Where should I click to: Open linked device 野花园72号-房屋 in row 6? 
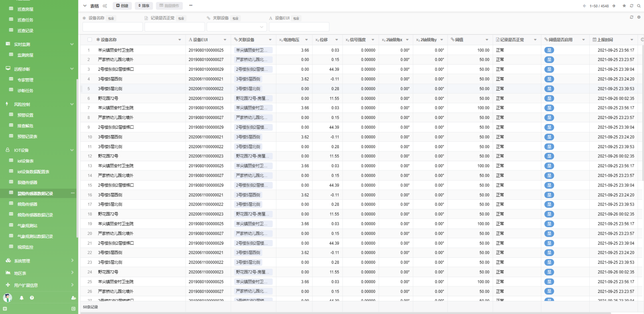click(x=253, y=98)
